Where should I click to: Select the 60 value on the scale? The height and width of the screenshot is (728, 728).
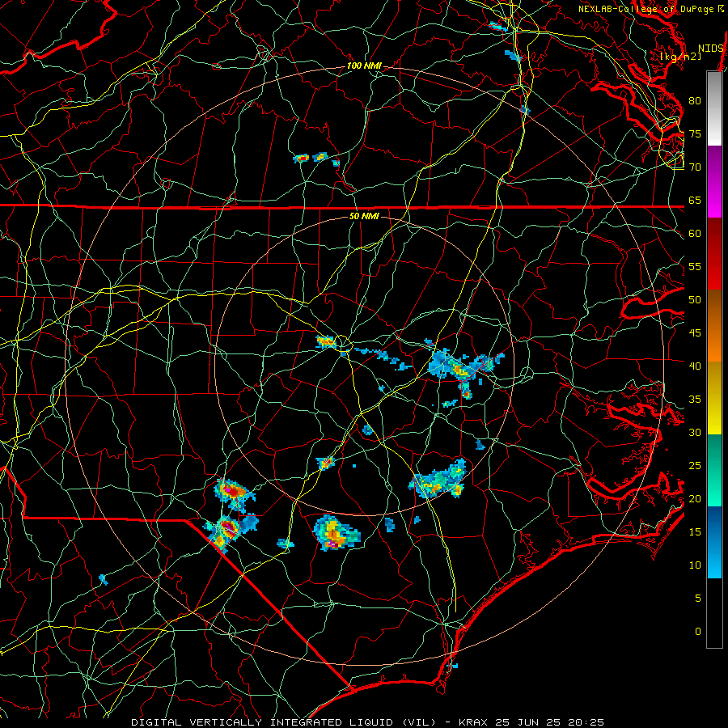tap(695, 234)
